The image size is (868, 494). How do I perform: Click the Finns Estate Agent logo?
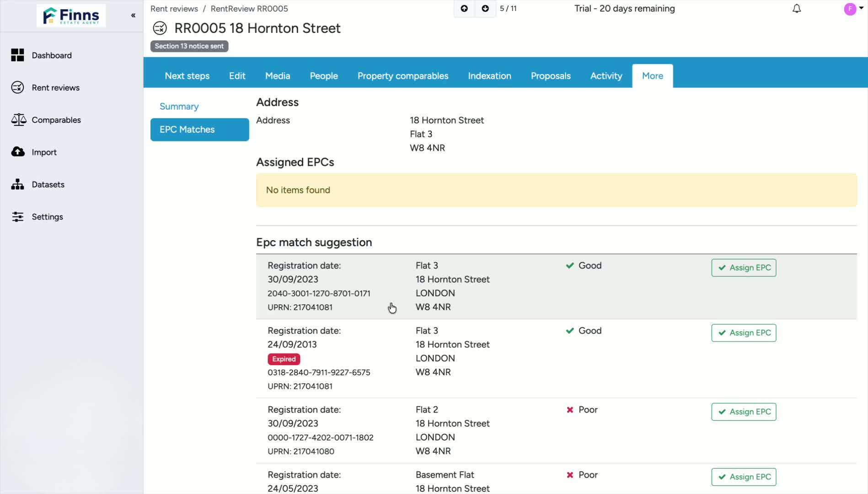tap(71, 15)
